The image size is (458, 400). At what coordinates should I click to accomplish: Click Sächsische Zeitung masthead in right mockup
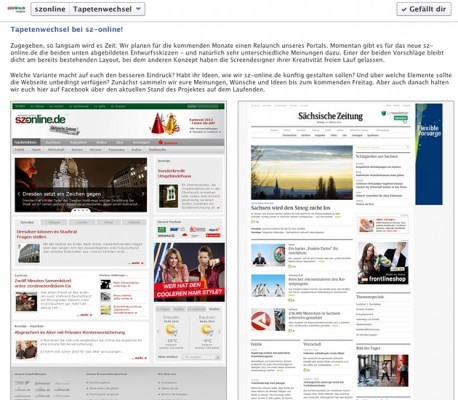330,116
